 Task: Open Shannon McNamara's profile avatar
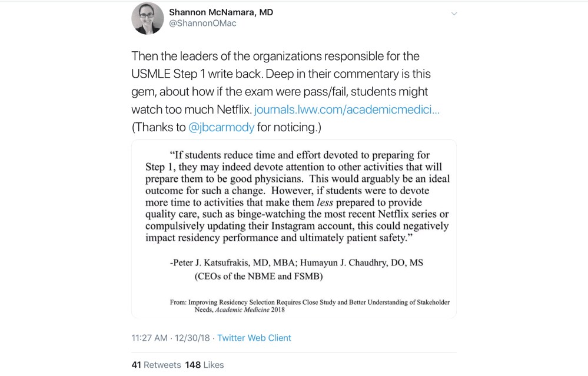click(x=147, y=19)
